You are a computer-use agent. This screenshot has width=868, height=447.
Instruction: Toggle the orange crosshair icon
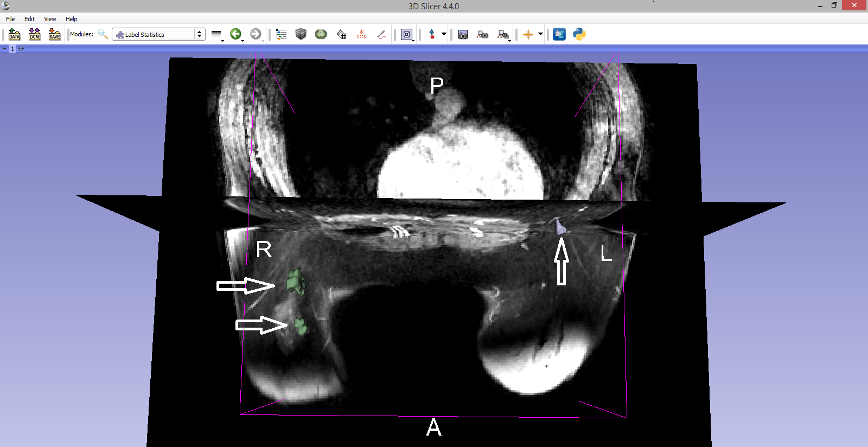click(x=528, y=34)
